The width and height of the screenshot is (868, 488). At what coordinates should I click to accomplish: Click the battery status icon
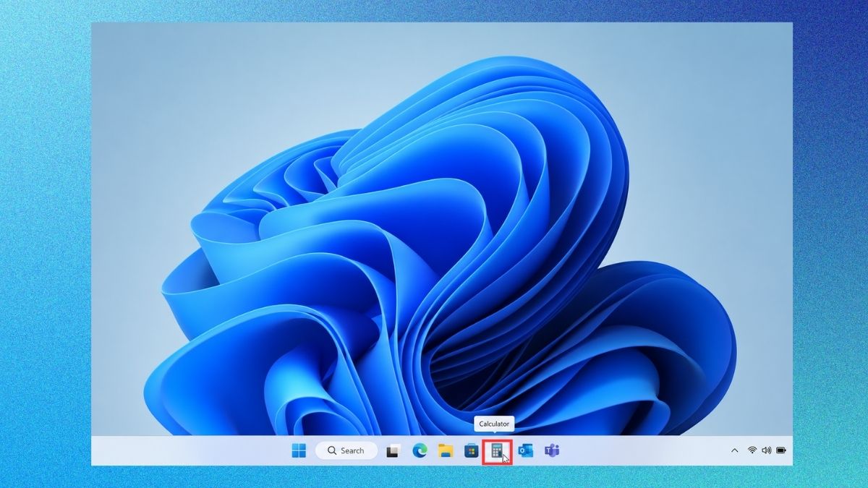781,450
